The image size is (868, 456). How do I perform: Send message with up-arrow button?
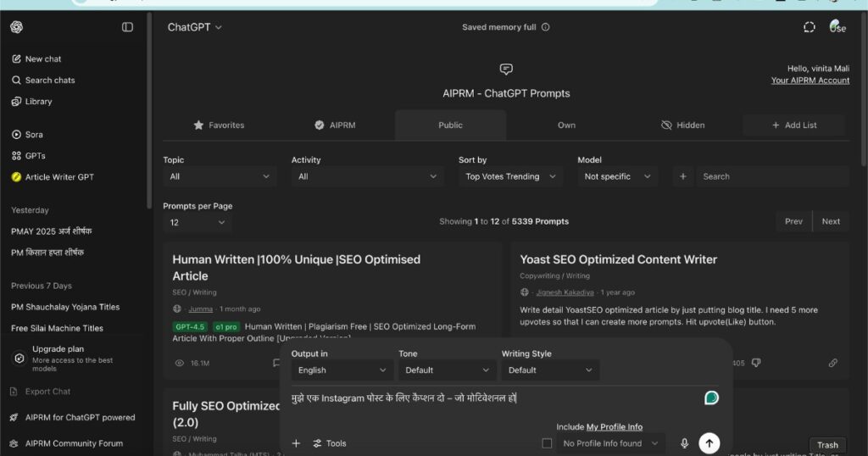pos(709,443)
